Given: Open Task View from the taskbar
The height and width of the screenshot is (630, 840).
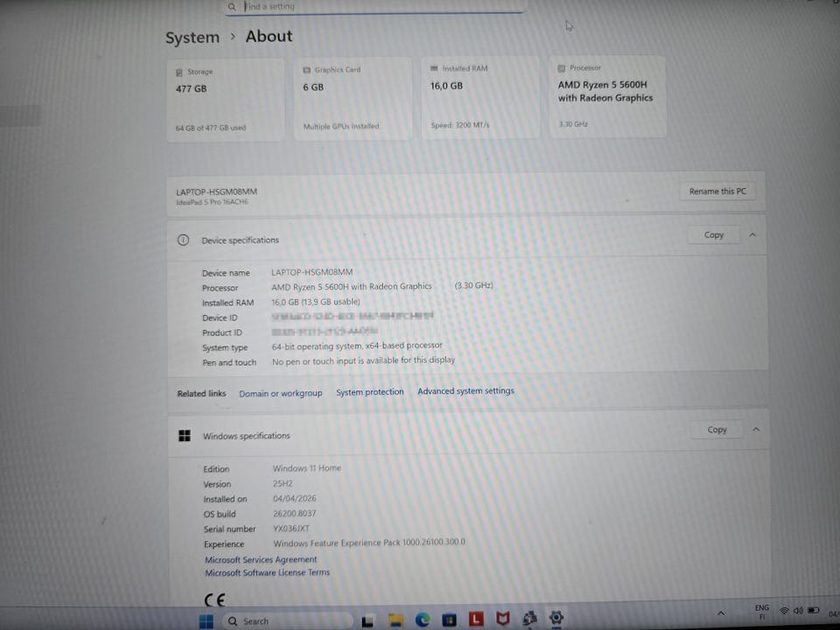Looking at the screenshot, I should 367,621.
